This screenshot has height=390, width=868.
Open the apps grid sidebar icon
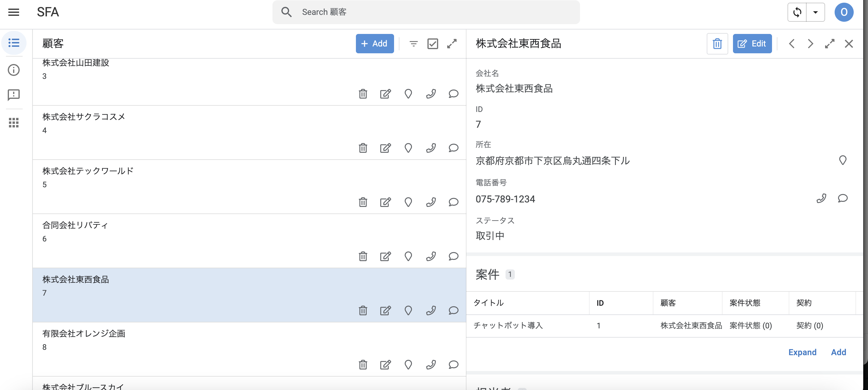click(14, 123)
